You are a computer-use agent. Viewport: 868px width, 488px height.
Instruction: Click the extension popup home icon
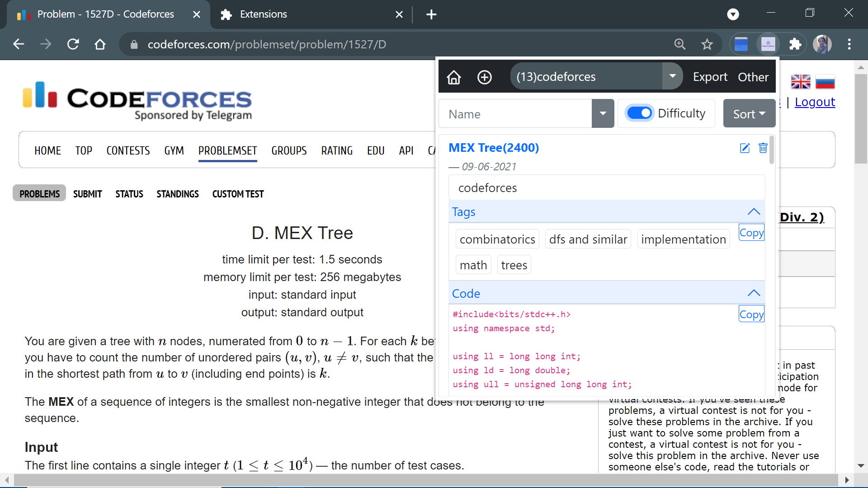click(x=454, y=77)
